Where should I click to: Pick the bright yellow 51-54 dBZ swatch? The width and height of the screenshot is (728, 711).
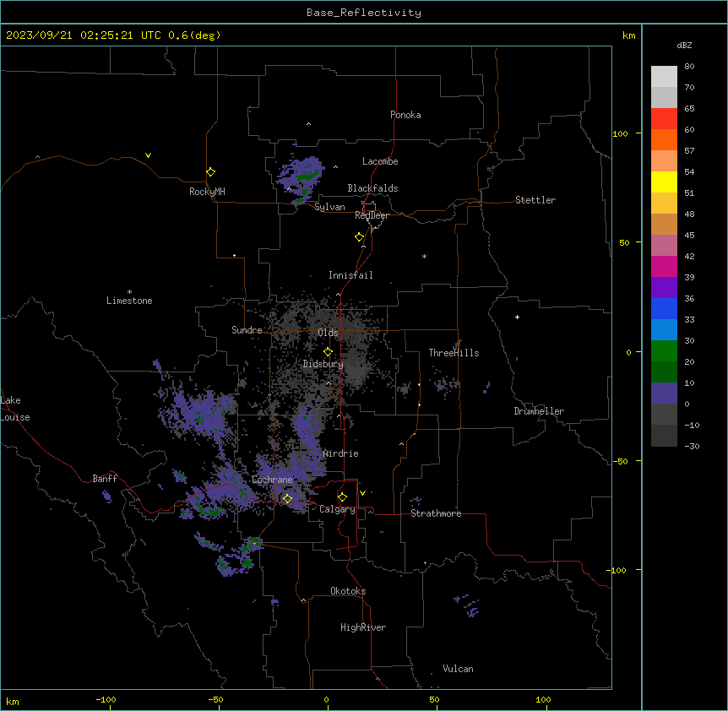(x=664, y=182)
